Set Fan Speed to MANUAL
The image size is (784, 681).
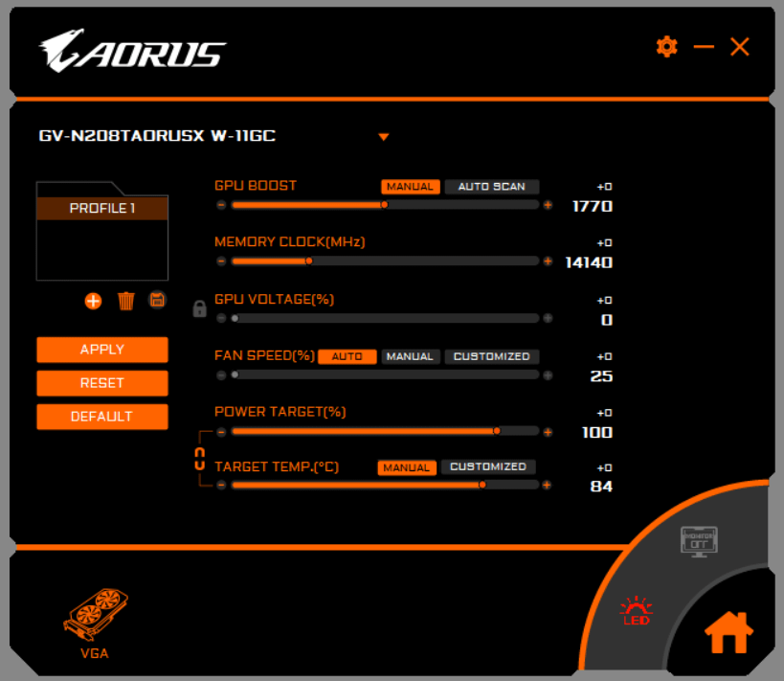coord(410,356)
